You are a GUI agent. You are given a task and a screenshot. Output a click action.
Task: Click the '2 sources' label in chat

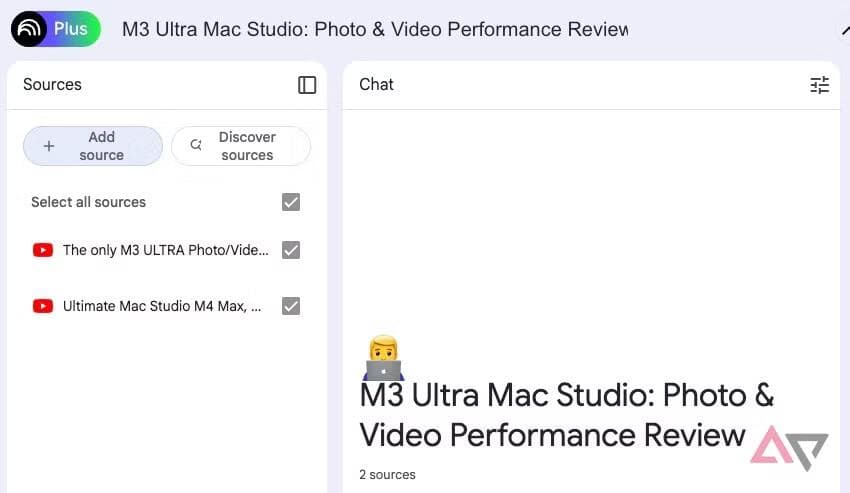[x=387, y=475]
